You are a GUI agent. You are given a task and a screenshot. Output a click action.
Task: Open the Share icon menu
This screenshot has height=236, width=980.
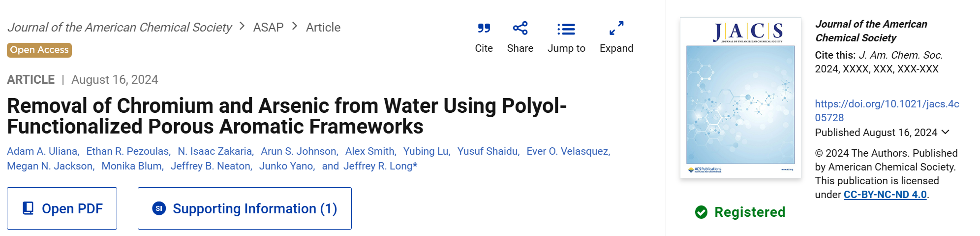pyautogui.click(x=520, y=28)
